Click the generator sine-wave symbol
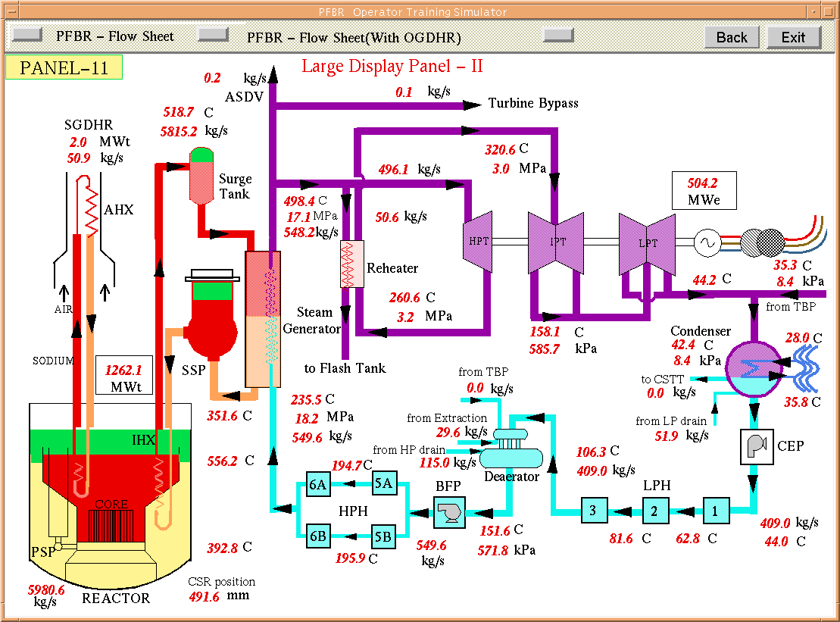The image size is (840, 622). click(710, 242)
